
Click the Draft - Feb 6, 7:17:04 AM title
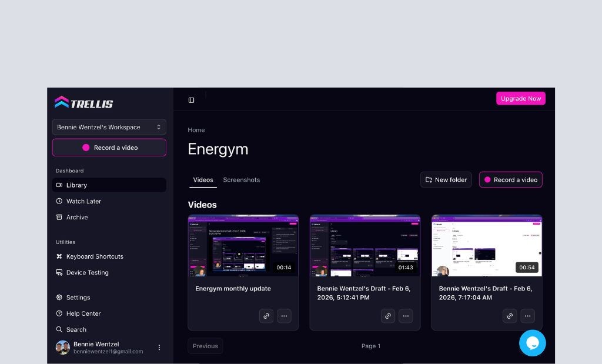point(486,293)
